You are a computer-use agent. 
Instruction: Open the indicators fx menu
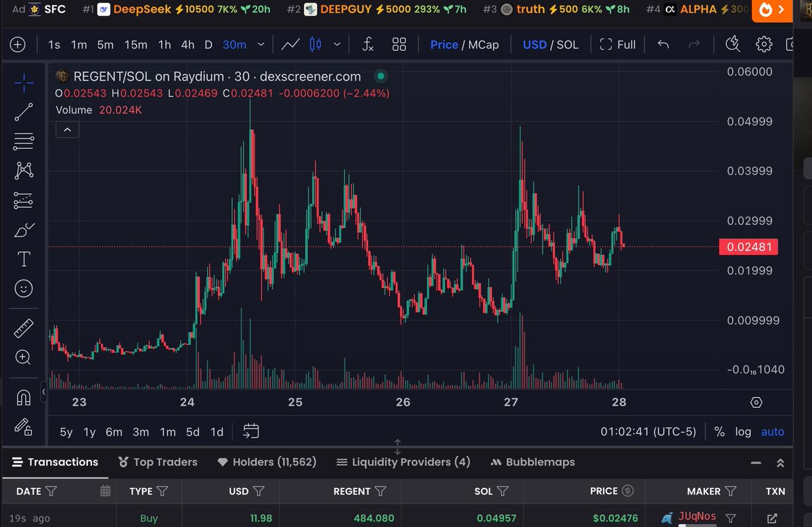(x=367, y=45)
